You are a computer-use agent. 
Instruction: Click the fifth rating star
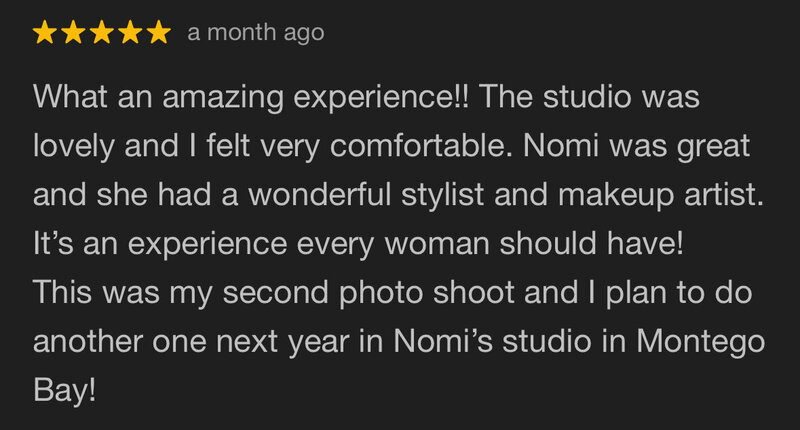159,32
